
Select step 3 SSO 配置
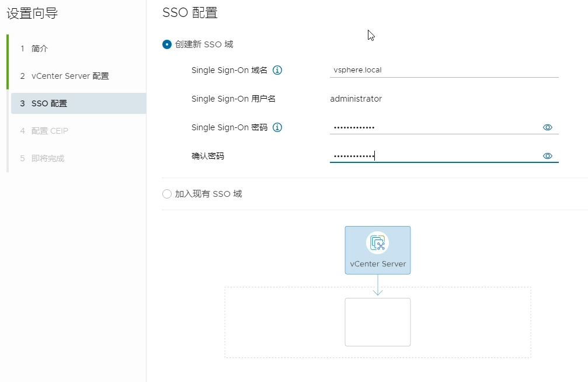[79, 103]
